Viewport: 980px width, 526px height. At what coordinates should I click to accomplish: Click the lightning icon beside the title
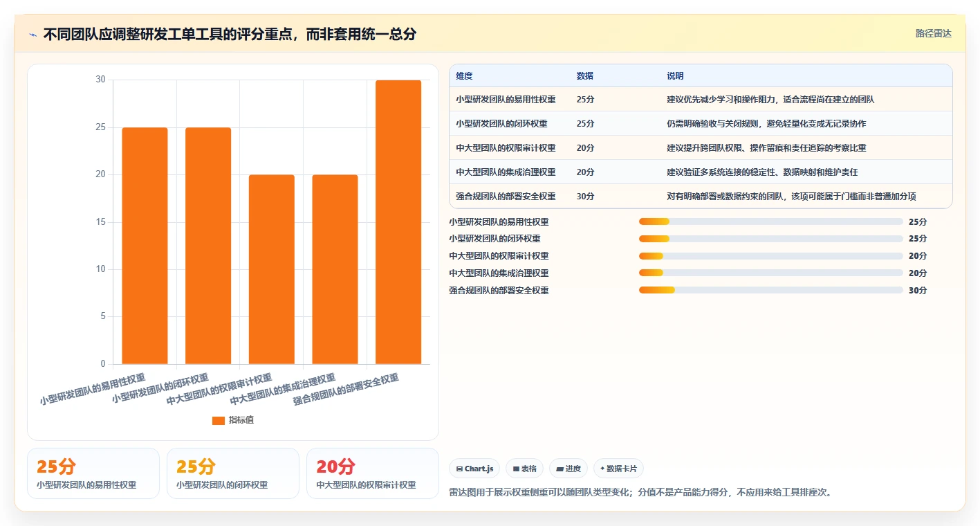(x=33, y=35)
